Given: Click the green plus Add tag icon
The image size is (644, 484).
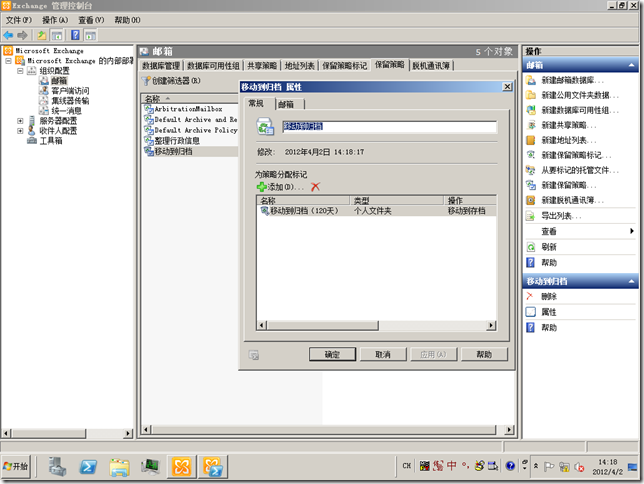Looking at the screenshot, I should point(262,187).
